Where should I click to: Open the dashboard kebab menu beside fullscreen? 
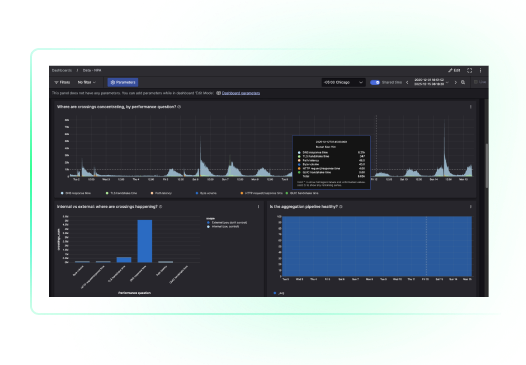click(480, 70)
